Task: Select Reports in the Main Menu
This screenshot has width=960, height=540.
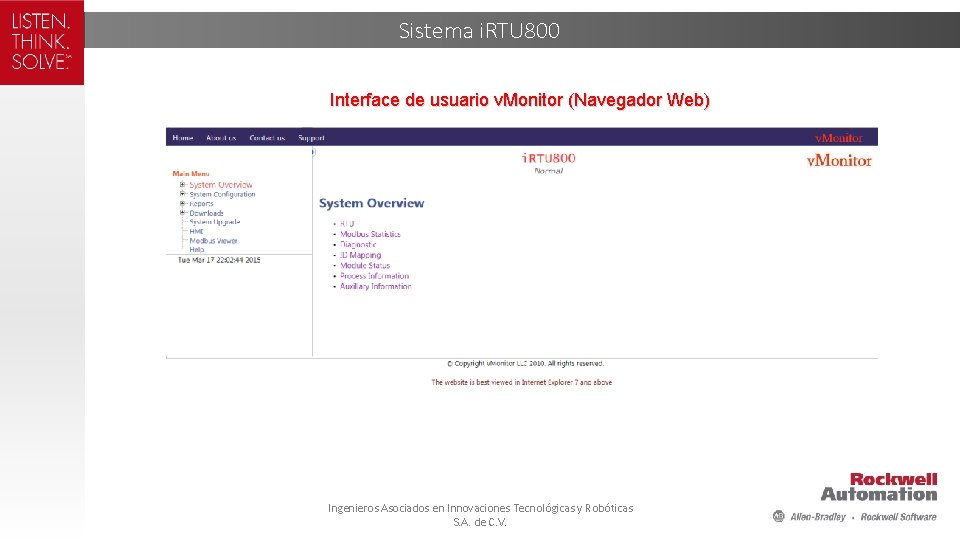Action: [201, 204]
